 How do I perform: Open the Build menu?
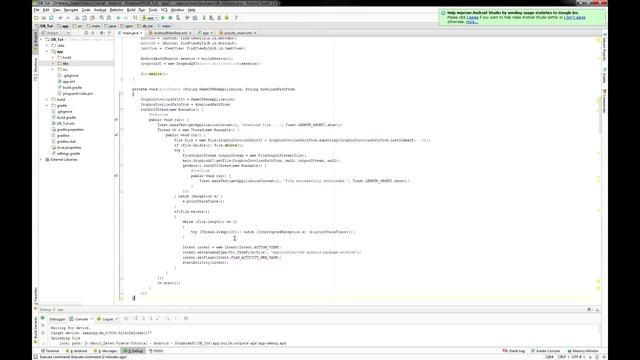point(131,10)
